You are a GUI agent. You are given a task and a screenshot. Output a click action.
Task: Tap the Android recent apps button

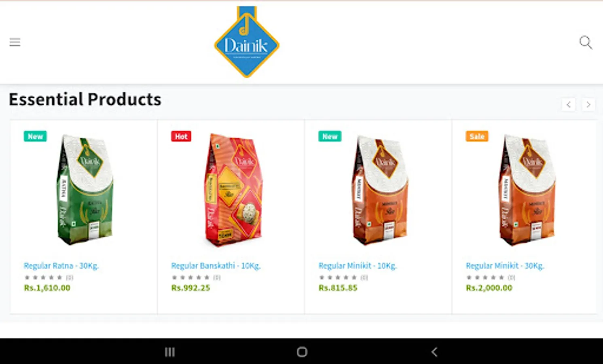170,352
